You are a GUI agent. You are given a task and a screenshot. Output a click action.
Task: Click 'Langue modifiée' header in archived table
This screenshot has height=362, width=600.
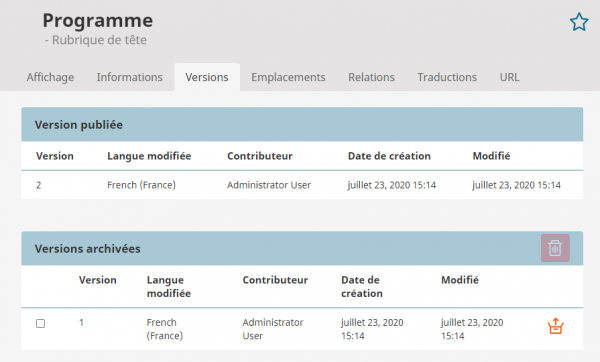tap(169, 287)
